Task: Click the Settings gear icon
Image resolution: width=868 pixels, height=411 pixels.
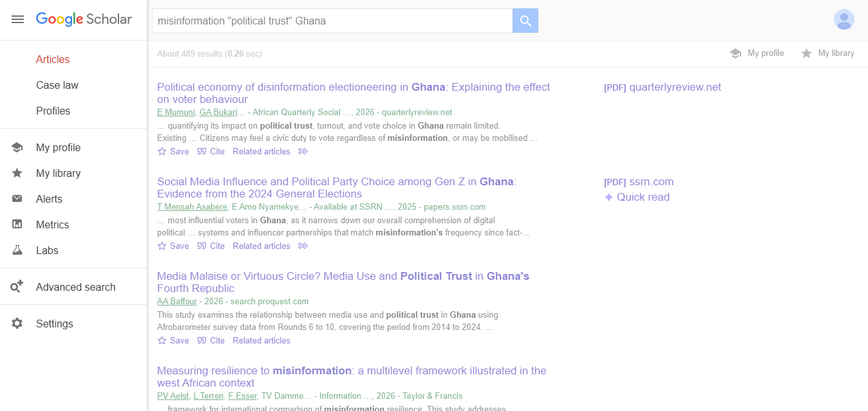Action: (x=17, y=324)
